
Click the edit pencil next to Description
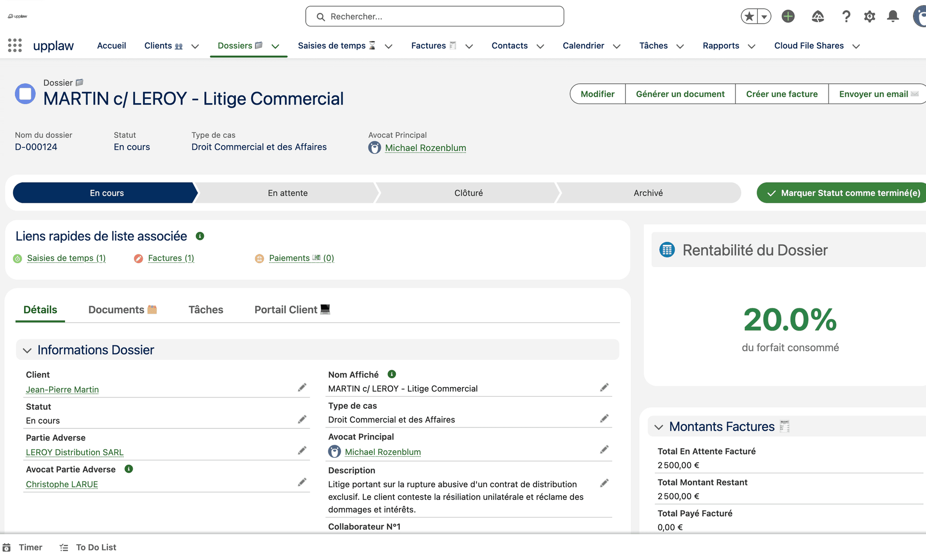pyautogui.click(x=604, y=482)
